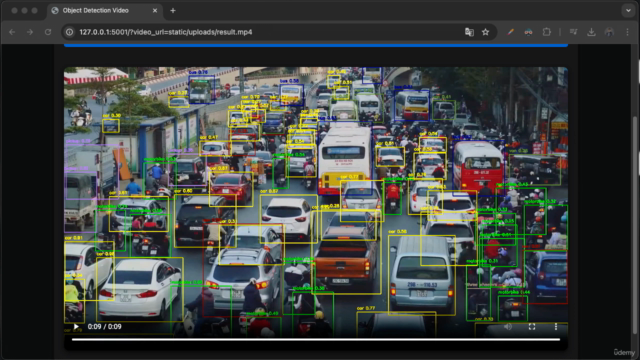640x360 pixels.
Task: Click the pencil extension icon
Action: click(x=510, y=32)
